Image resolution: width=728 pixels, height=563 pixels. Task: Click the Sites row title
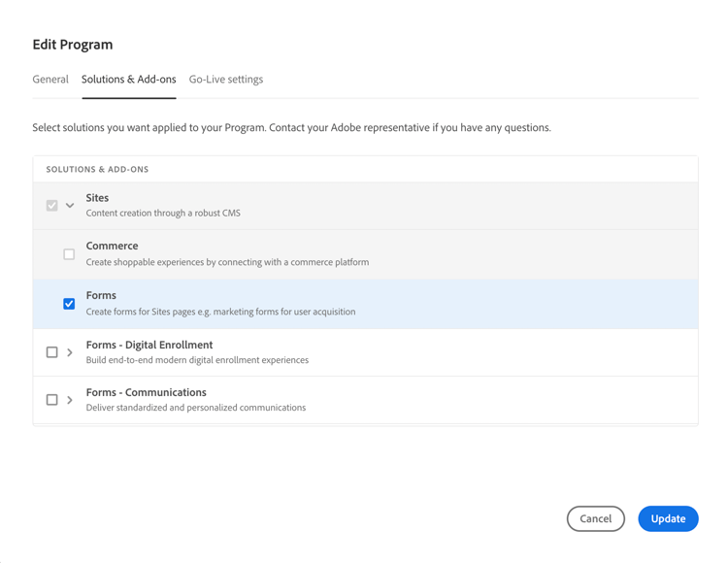tap(97, 198)
